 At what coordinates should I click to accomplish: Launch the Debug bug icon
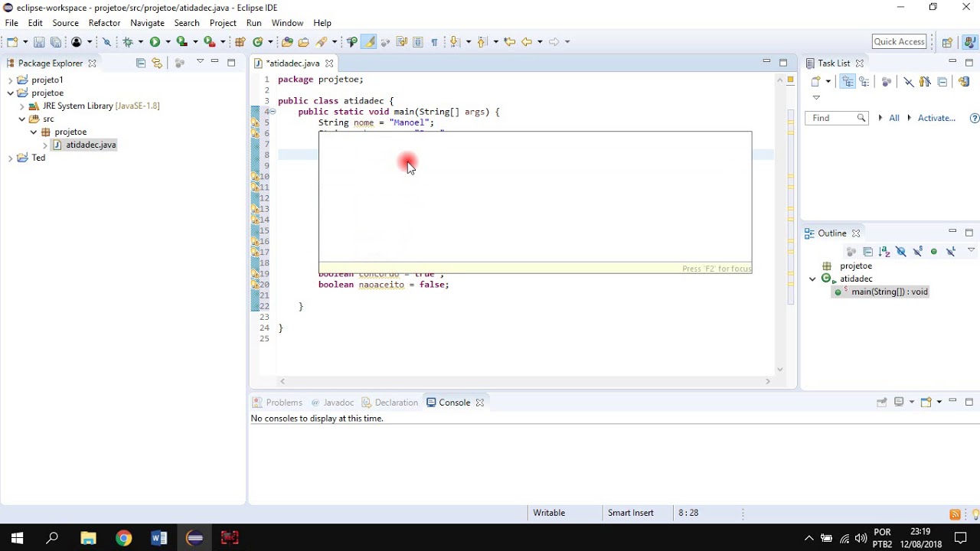coord(128,42)
